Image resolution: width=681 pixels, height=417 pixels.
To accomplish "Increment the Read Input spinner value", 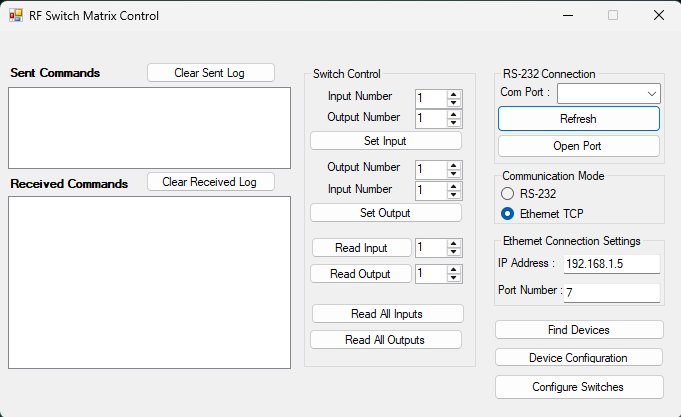I will tap(453, 244).
